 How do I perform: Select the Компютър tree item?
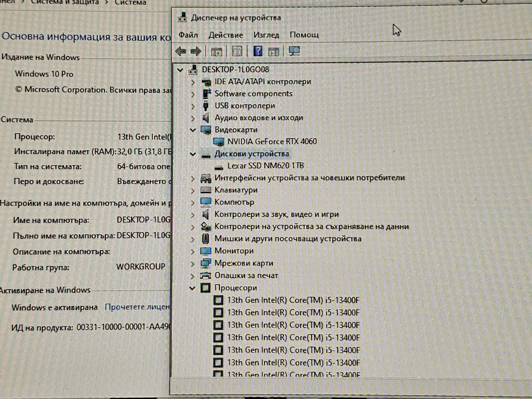pyautogui.click(x=234, y=202)
